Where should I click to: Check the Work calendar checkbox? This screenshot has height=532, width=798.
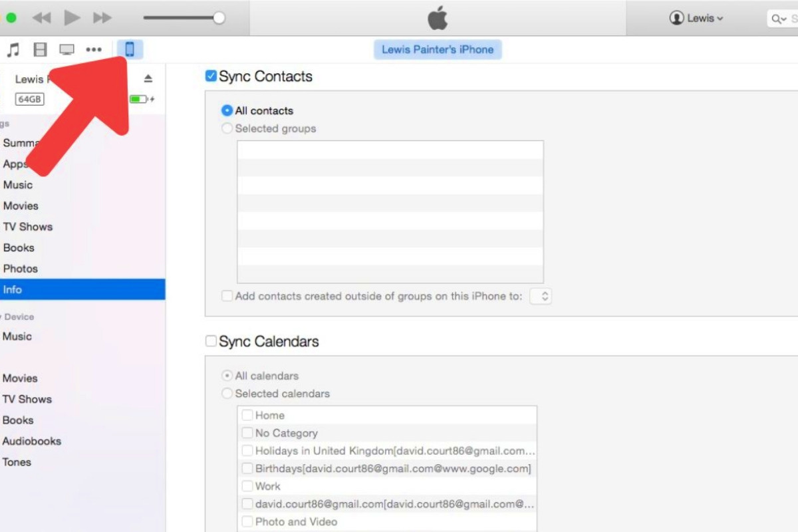tap(247, 486)
